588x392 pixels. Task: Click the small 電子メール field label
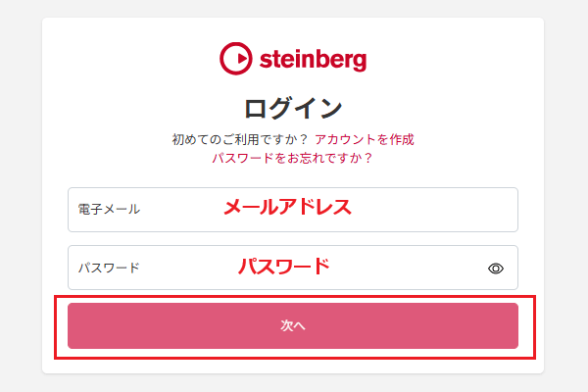[x=109, y=209]
